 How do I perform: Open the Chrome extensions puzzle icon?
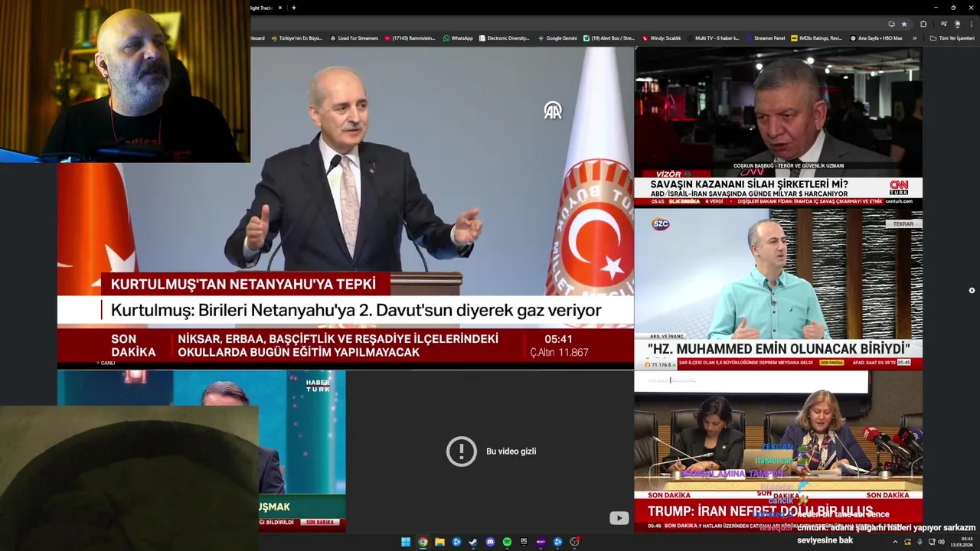(x=923, y=24)
